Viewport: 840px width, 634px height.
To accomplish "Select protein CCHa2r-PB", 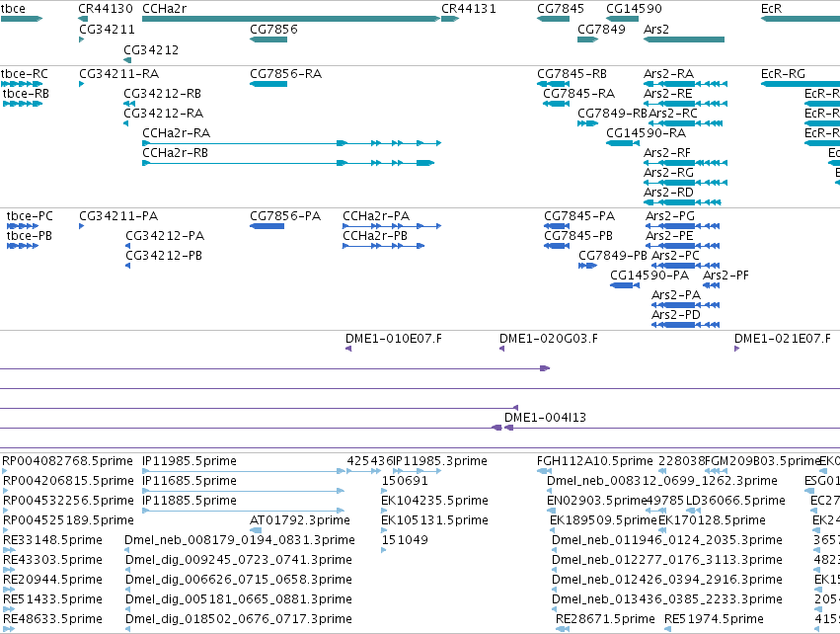I will coord(375,236).
